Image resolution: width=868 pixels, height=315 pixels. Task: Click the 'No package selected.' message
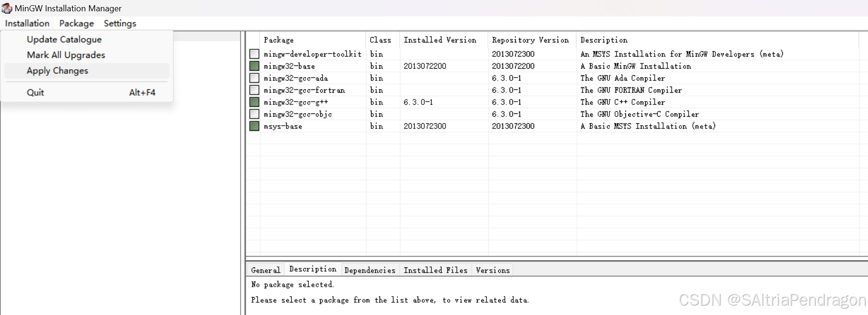(292, 284)
